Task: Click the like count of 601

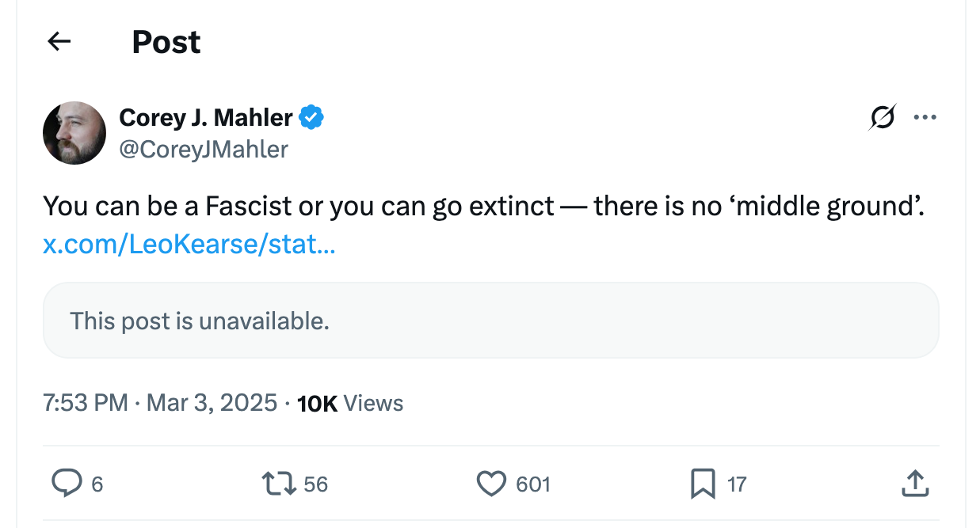Action: click(x=533, y=484)
